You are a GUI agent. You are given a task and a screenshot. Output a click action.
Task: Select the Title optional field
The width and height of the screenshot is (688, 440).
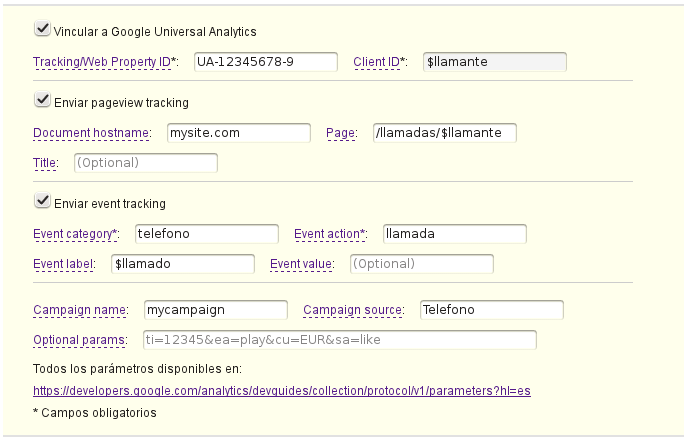click(145, 162)
